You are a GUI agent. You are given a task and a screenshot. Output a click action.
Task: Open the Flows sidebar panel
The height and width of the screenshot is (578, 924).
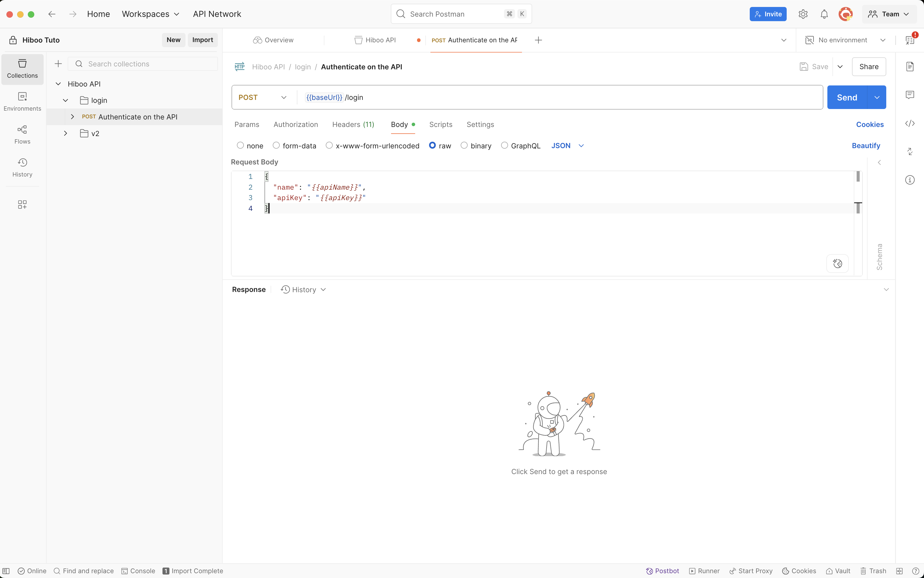[22, 134]
